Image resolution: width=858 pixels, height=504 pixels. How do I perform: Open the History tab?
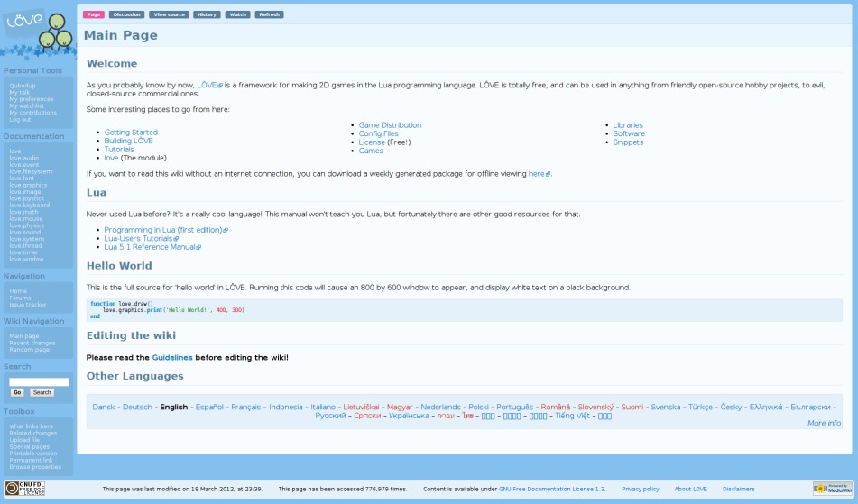click(207, 14)
